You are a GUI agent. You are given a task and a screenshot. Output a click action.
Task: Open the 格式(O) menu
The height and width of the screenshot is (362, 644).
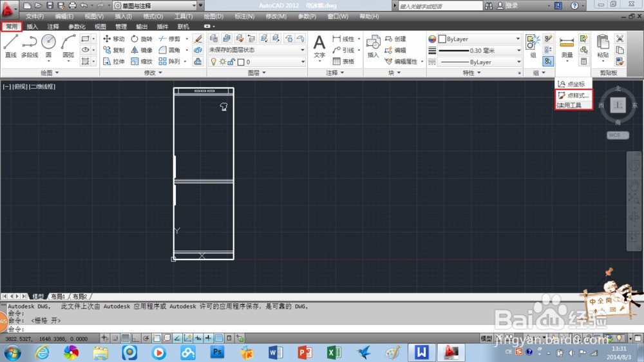pyautogui.click(x=153, y=16)
